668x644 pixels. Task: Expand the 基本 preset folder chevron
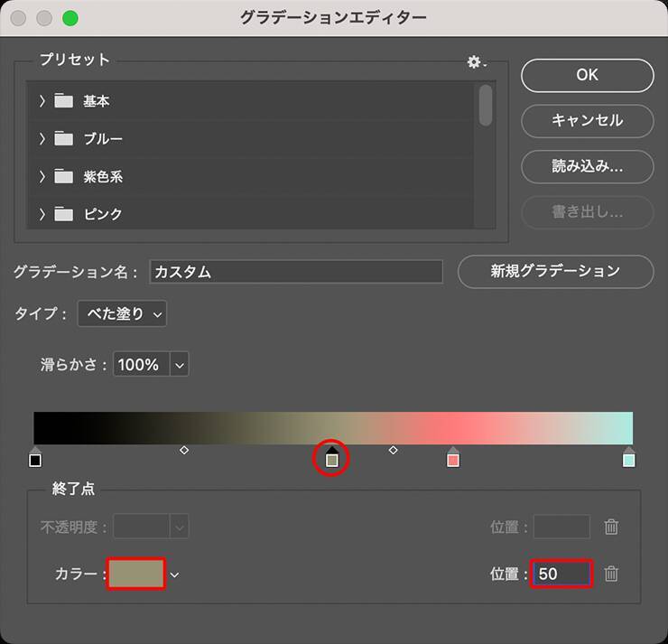pos(42,101)
